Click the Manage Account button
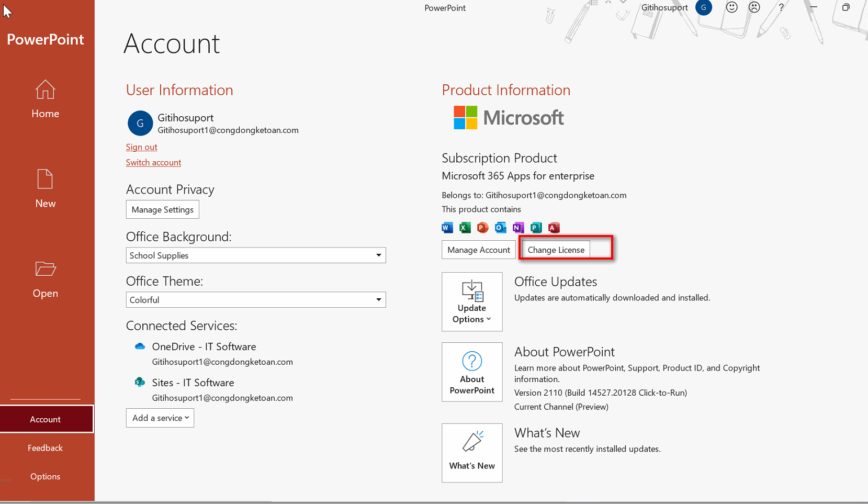This screenshot has height=504, width=868. pos(479,250)
